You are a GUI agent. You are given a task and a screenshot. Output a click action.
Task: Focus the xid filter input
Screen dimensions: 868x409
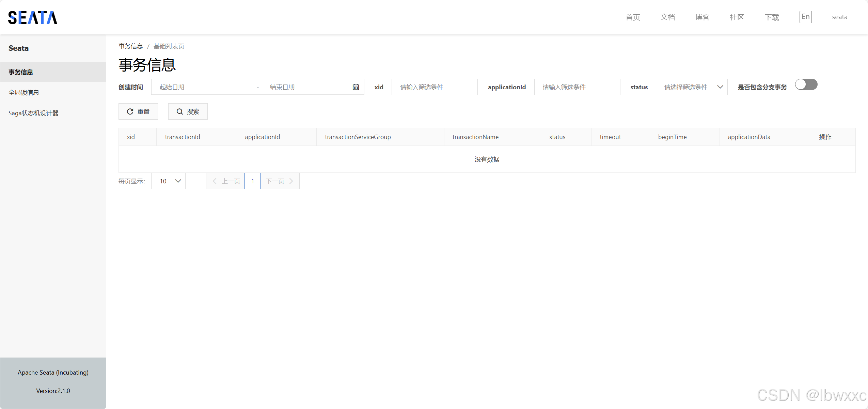pyautogui.click(x=435, y=87)
